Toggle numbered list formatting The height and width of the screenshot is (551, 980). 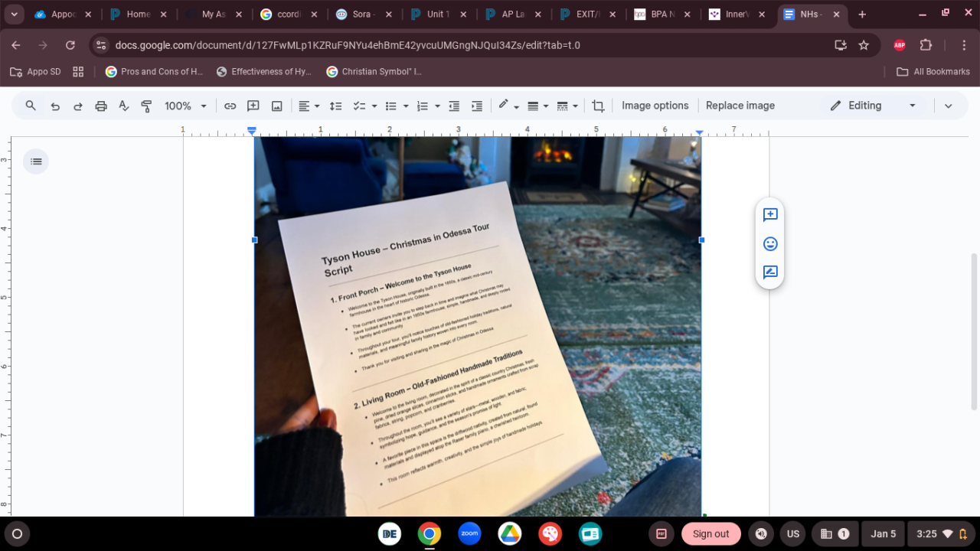422,106
